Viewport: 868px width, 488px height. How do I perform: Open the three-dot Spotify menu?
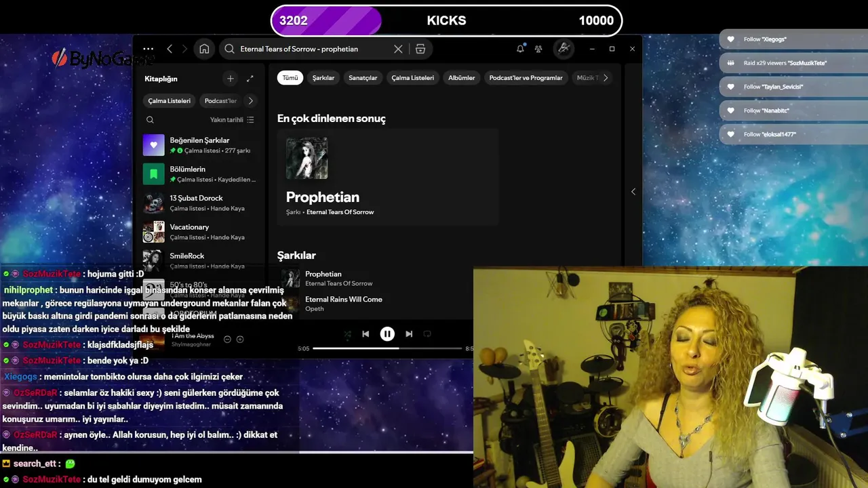[149, 49]
